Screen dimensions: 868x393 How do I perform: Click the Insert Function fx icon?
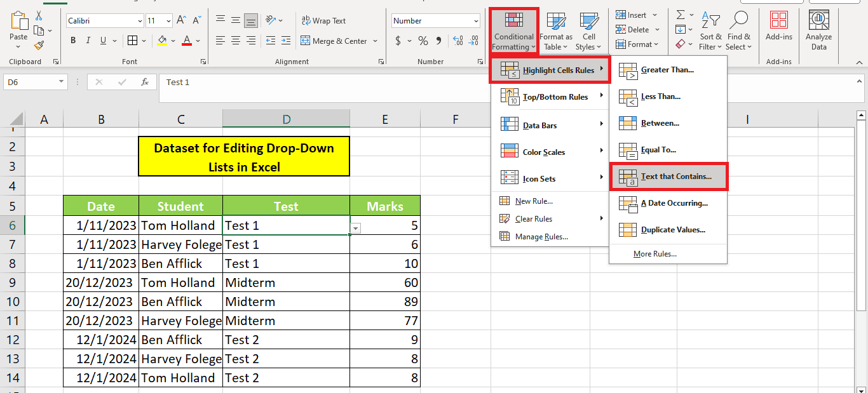pyautogui.click(x=145, y=82)
